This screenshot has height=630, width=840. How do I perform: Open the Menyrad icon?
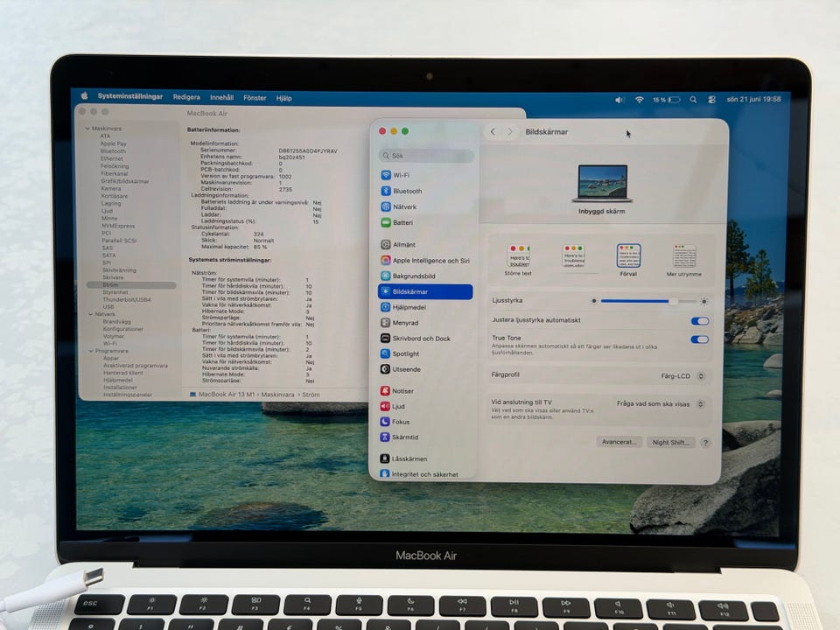point(385,323)
